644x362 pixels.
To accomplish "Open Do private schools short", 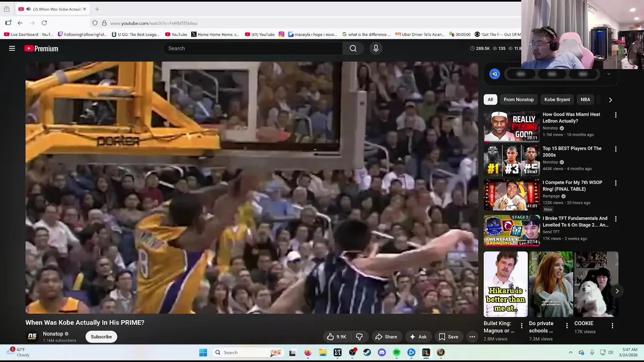I will point(551,284).
